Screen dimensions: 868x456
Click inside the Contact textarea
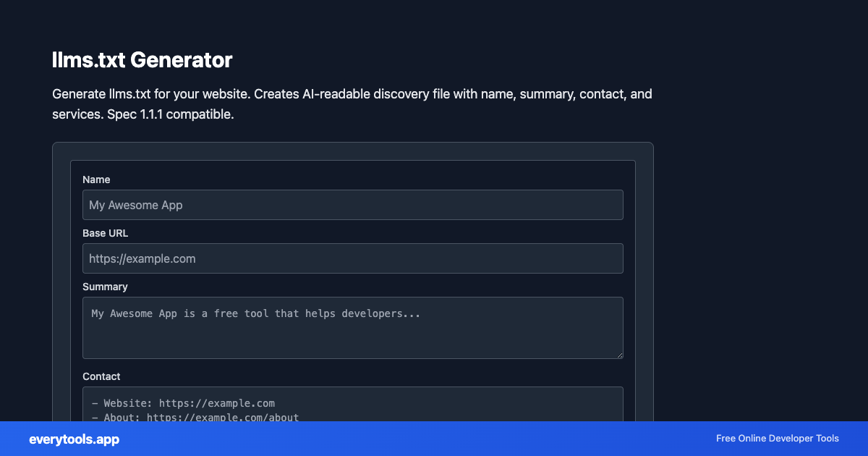pyautogui.click(x=352, y=402)
